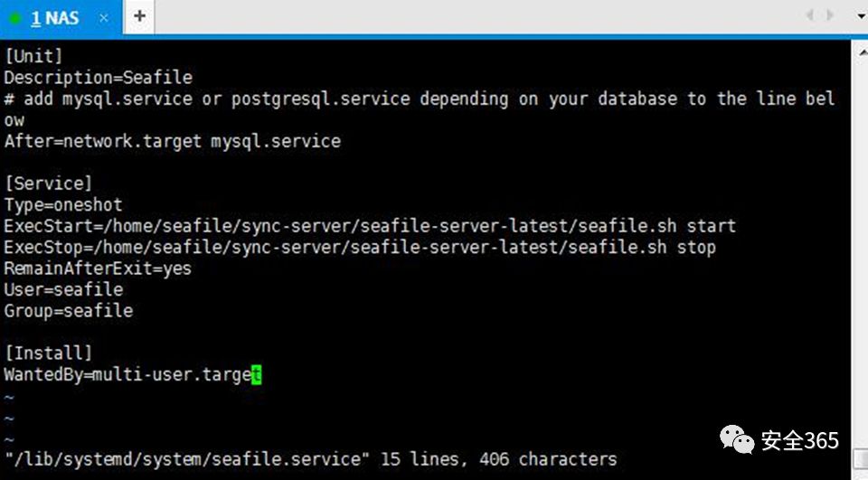868x480 pixels.
Task: Click the ExecStart seafile.sh start line
Action: (369, 226)
